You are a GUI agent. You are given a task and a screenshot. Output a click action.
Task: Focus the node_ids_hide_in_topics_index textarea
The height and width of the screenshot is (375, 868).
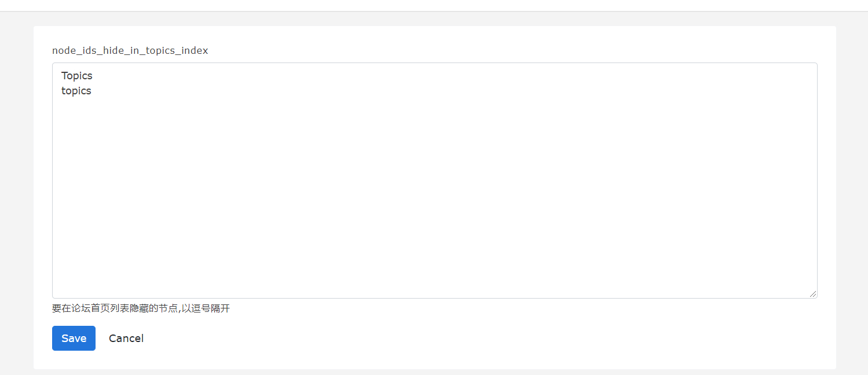coord(434,181)
